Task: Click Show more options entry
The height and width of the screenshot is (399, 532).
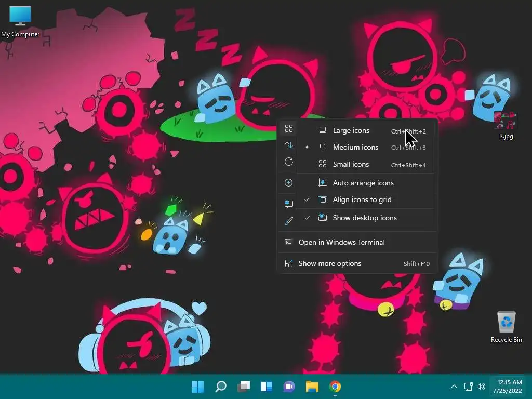Action: click(357, 263)
